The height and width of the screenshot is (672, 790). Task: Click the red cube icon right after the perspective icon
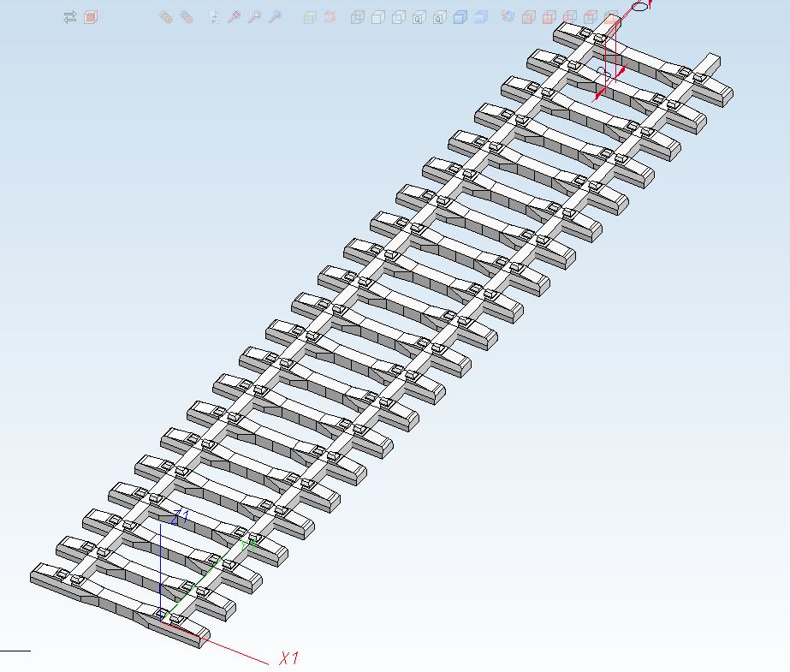528,18
